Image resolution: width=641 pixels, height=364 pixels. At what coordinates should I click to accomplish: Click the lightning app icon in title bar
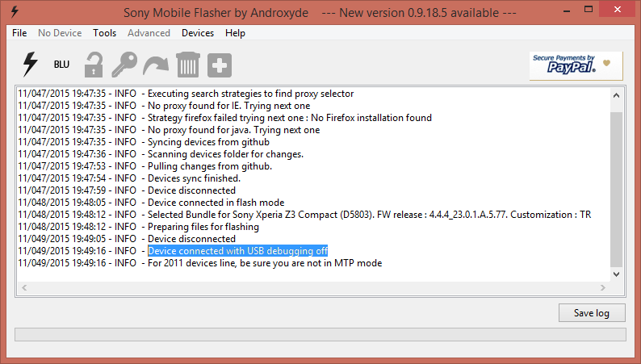click(x=15, y=12)
